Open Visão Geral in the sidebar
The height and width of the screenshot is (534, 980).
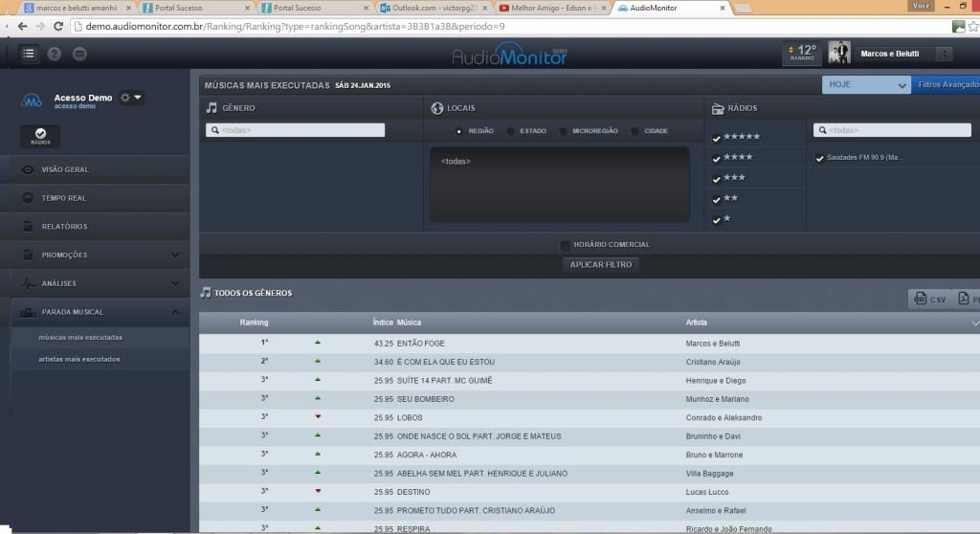[65, 169]
